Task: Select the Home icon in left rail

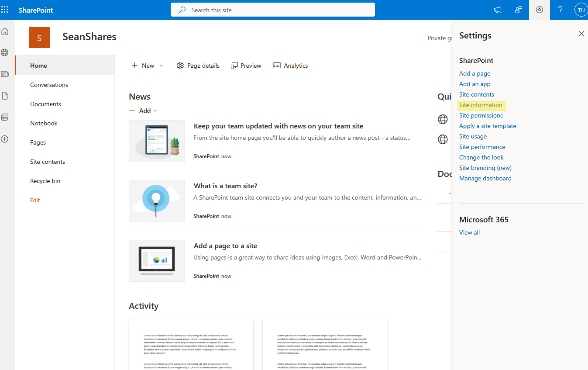Action: coord(4,31)
